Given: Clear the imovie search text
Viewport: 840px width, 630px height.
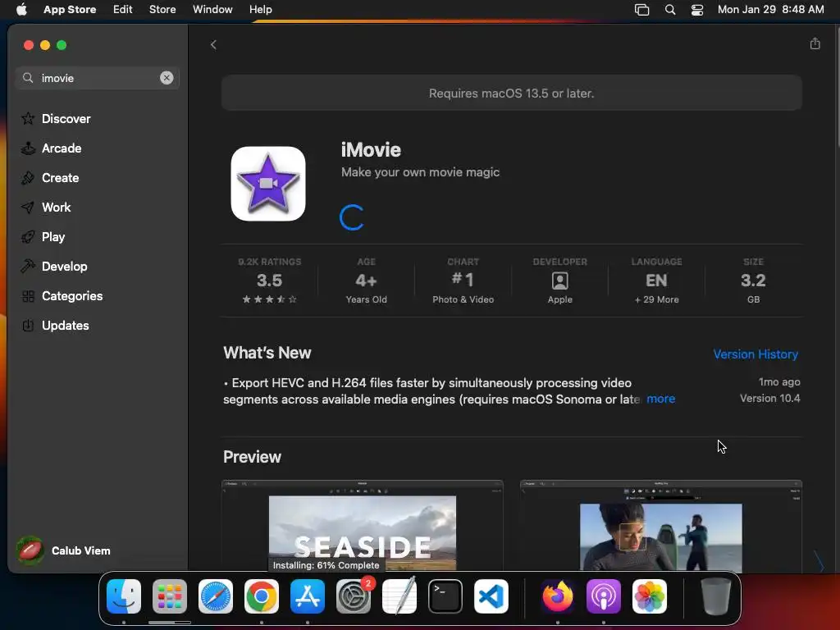Looking at the screenshot, I should pyautogui.click(x=167, y=78).
